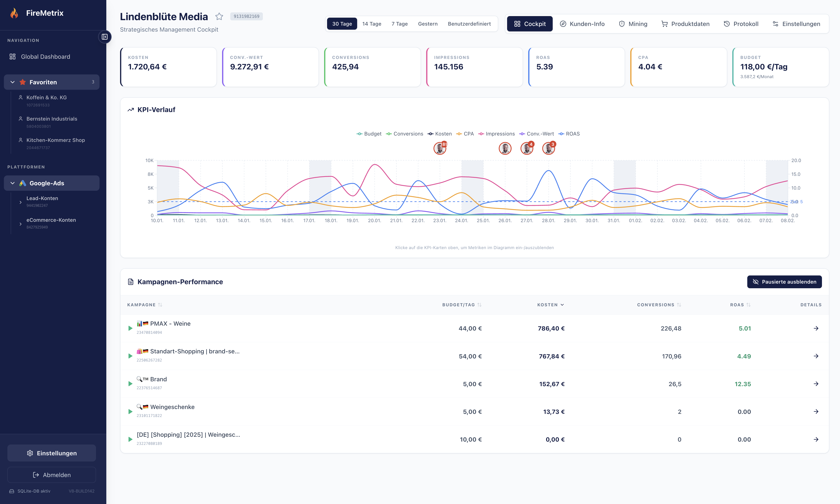Collapse the sidebar with panel icon

(x=105, y=37)
